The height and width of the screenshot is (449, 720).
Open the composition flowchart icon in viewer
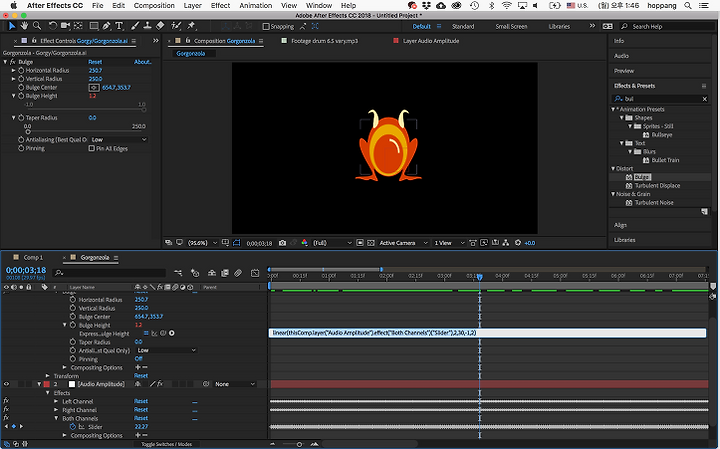506,243
